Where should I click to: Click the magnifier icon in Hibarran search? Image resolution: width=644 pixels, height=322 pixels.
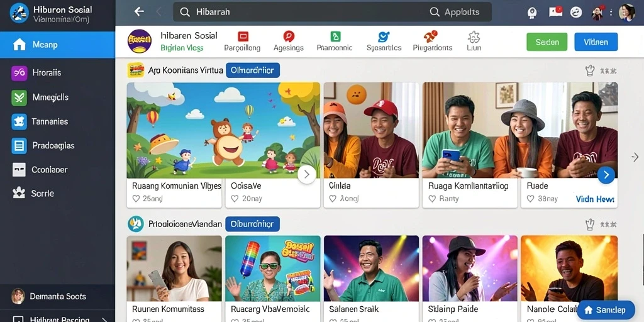point(185,13)
